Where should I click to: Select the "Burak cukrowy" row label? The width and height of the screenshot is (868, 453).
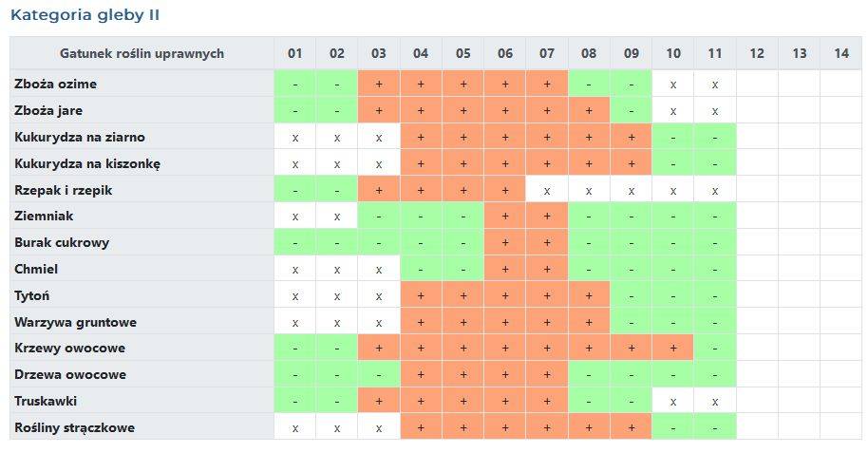coord(62,242)
